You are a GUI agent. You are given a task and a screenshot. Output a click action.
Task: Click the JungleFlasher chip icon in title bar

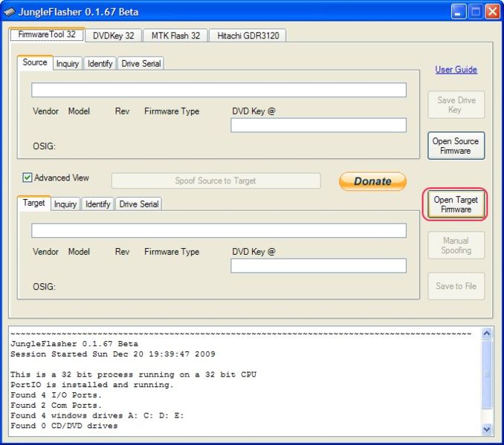point(10,12)
